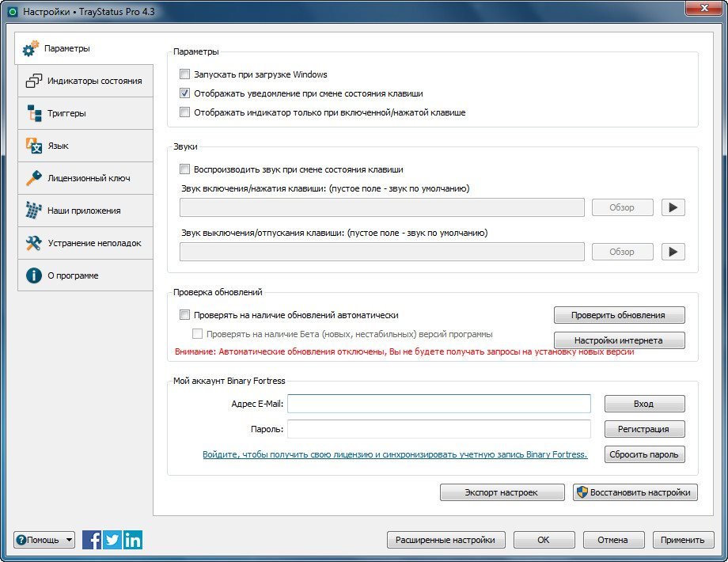Click Восстановить настройки
Image resolution: width=728 pixels, height=562 pixels.
635,492
